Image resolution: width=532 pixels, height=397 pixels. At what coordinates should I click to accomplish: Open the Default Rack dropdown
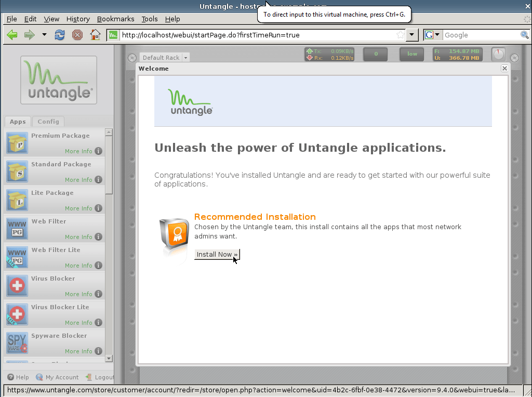(x=185, y=58)
